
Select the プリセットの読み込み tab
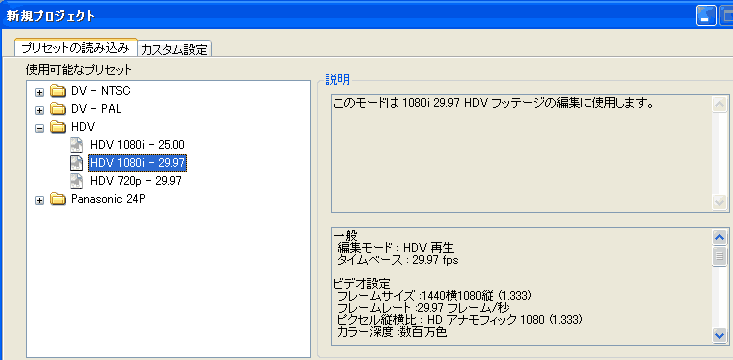[75, 48]
